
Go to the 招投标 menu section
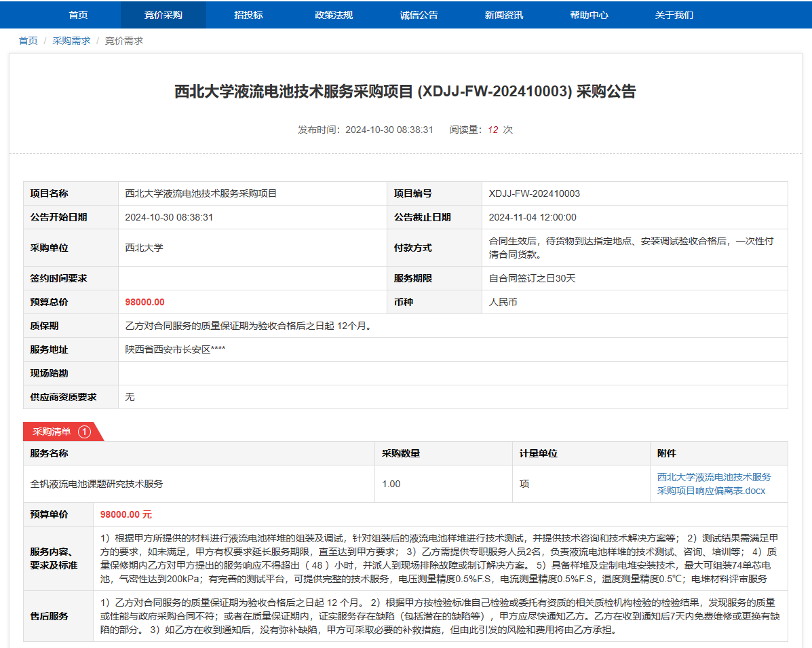pyautogui.click(x=248, y=15)
